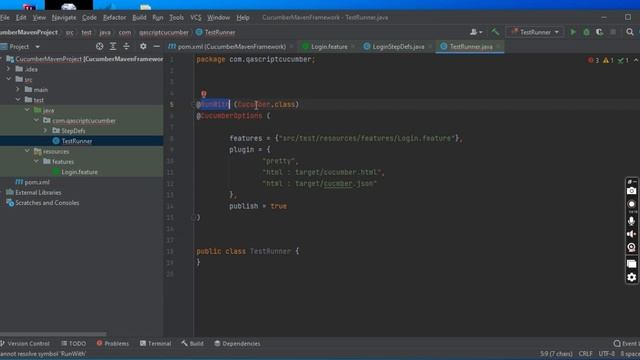Select Login.feature in project tree
Viewport: 640px width, 360px height.
point(79,172)
